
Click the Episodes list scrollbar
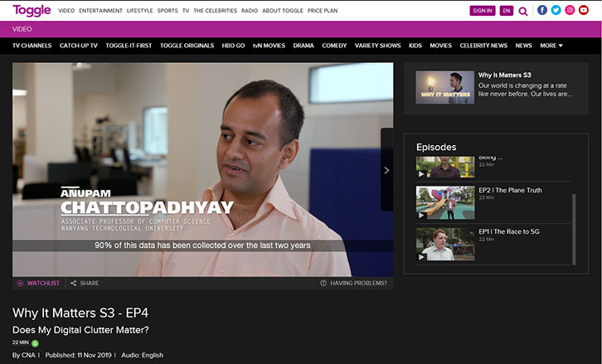pos(574,230)
